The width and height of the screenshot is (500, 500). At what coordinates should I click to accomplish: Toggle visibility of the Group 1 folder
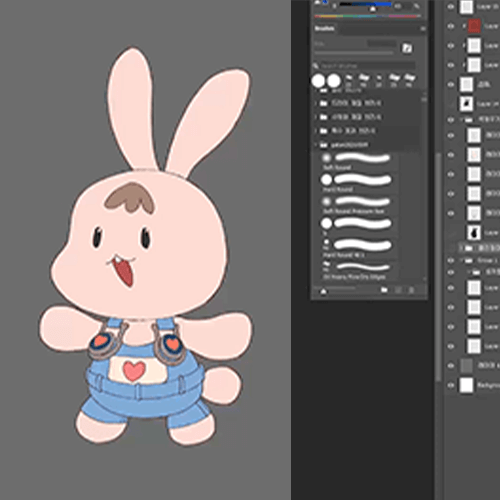click(451, 260)
